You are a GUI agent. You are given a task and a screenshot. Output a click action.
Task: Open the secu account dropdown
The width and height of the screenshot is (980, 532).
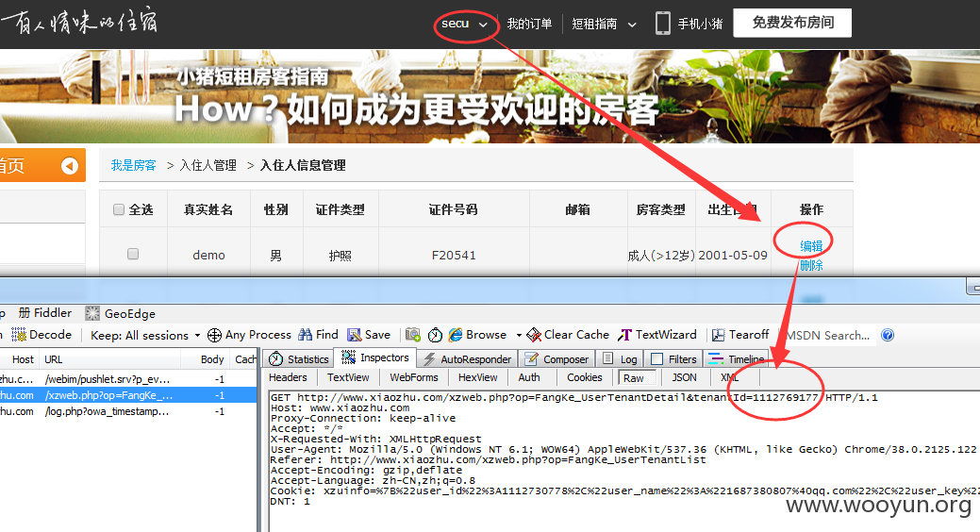(464, 24)
